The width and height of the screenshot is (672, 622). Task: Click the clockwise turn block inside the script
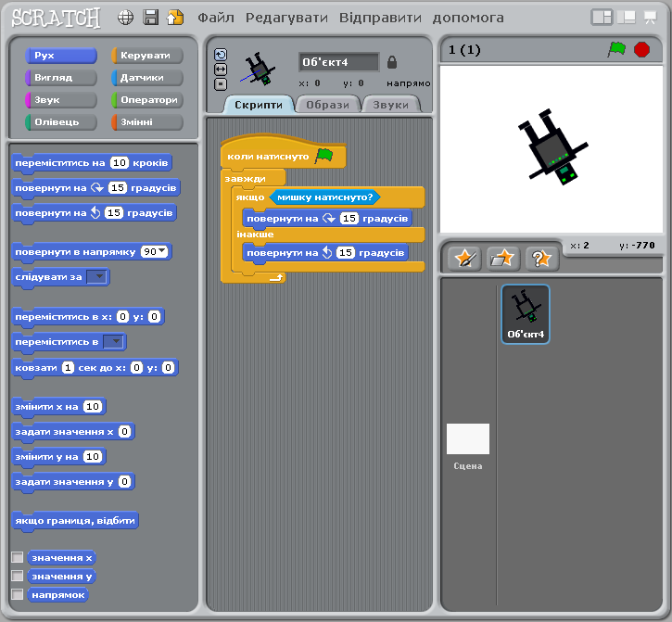[326, 219]
